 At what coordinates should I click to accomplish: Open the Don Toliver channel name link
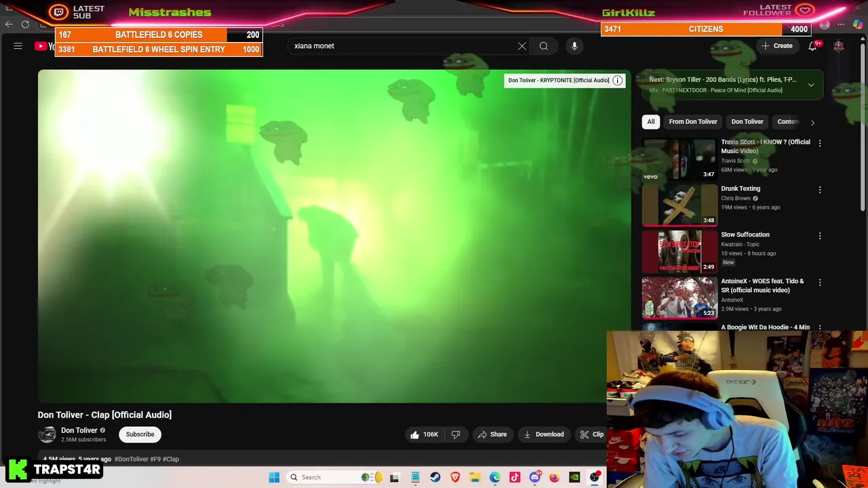[79, 430]
